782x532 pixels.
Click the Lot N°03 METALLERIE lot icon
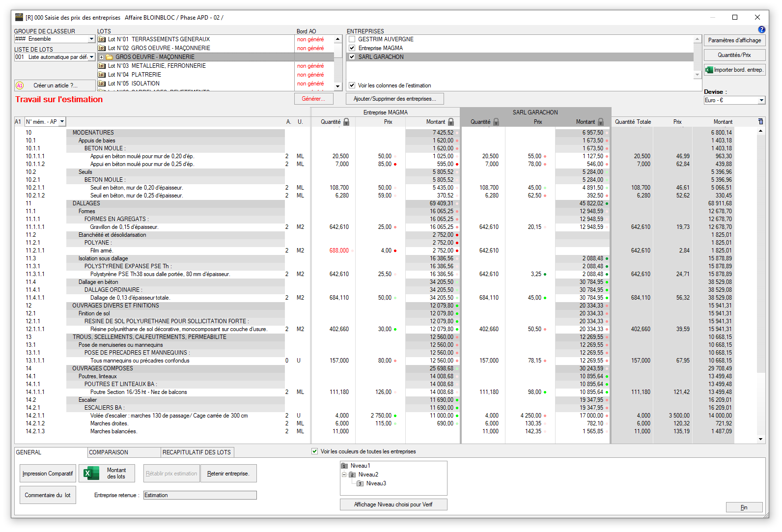(102, 66)
